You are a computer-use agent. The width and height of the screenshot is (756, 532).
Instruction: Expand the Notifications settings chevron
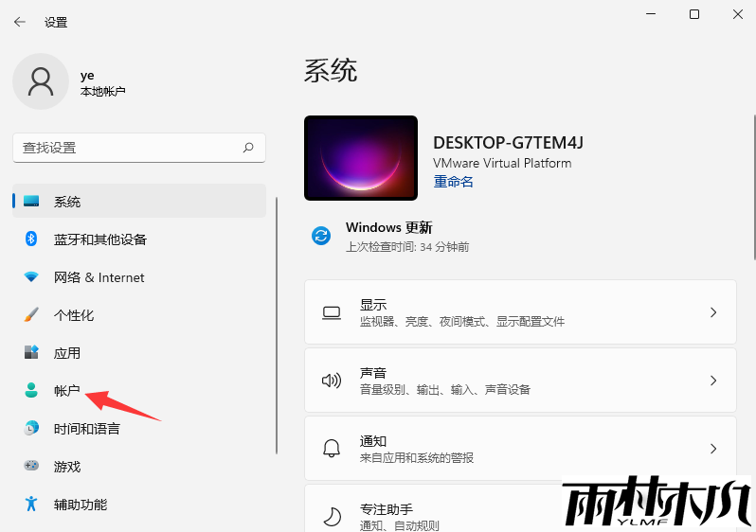(x=713, y=449)
